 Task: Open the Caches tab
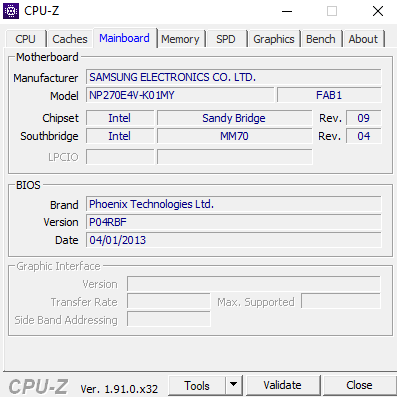click(x=70, y=39)
